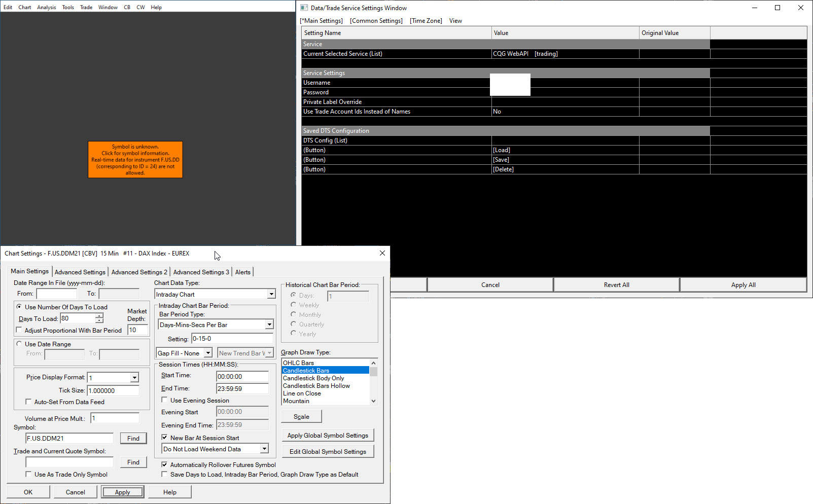This screenshot has width=813, height=504.
Task: Click the orange unknown symbol warning box
Action: (x=135, y=160)
